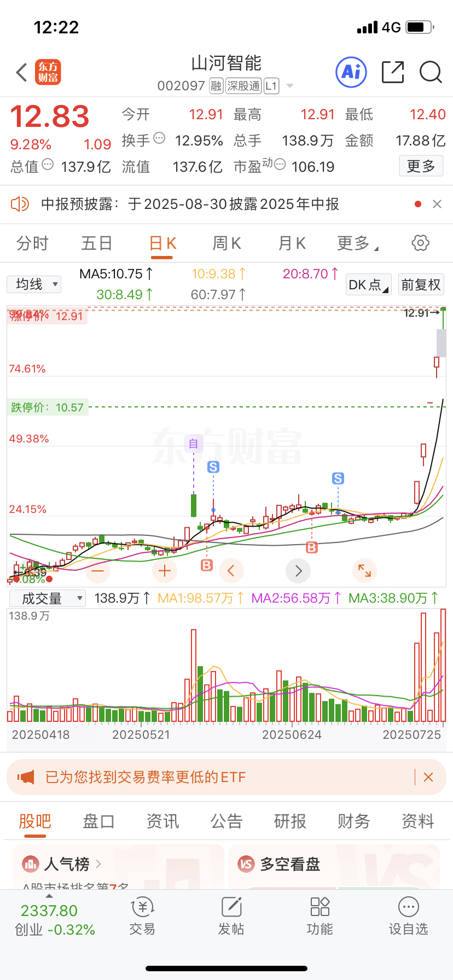Switch to 公告 tab

tap(226, 821)
